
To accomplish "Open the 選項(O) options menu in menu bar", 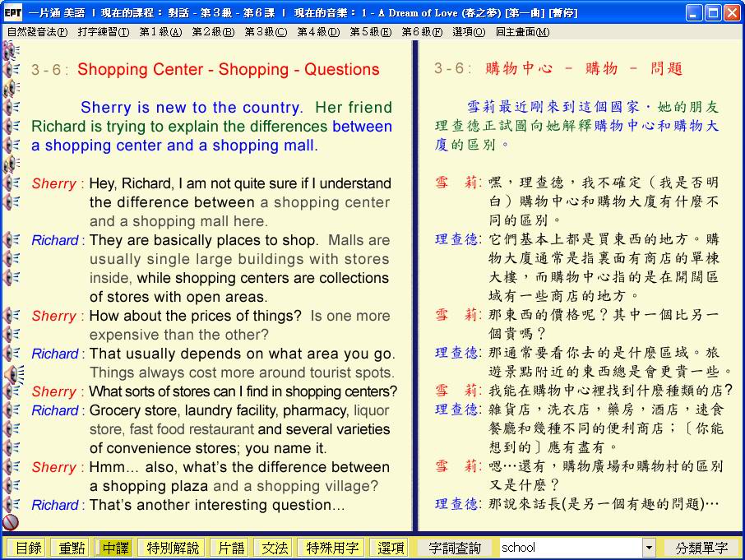I will (x=468, y=32).
